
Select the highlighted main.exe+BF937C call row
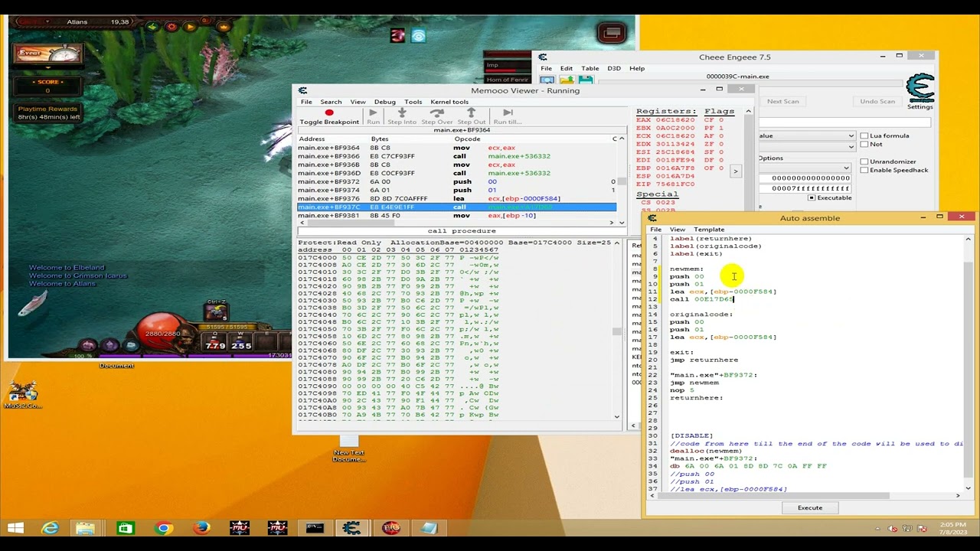coord(456,207)
